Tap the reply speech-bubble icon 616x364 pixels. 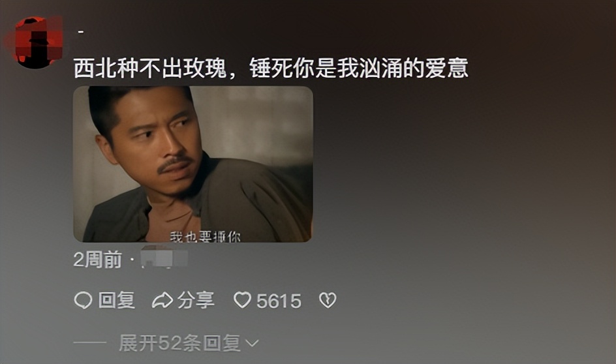[x=83, y=300]
